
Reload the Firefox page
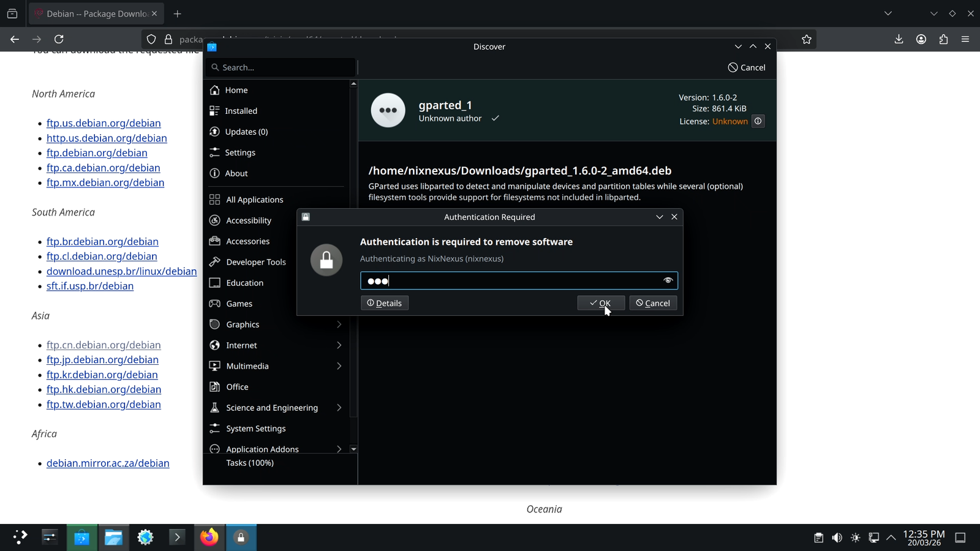(59, 39)
